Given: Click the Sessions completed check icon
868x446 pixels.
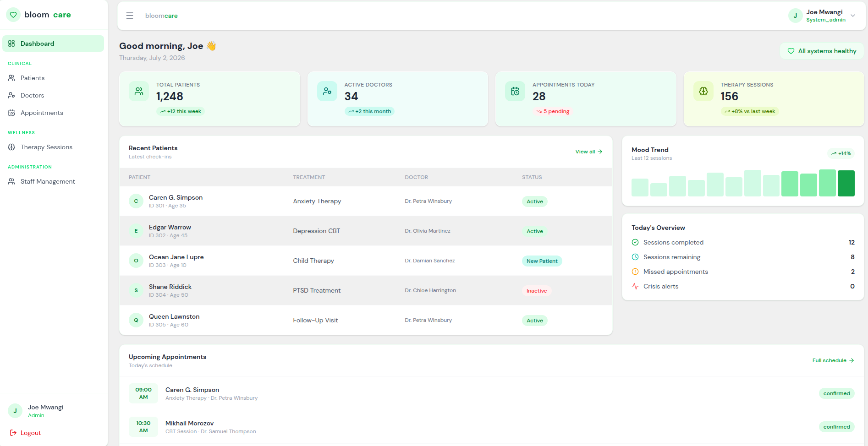Looking at the screenshot, I should (x=635, y=242).
